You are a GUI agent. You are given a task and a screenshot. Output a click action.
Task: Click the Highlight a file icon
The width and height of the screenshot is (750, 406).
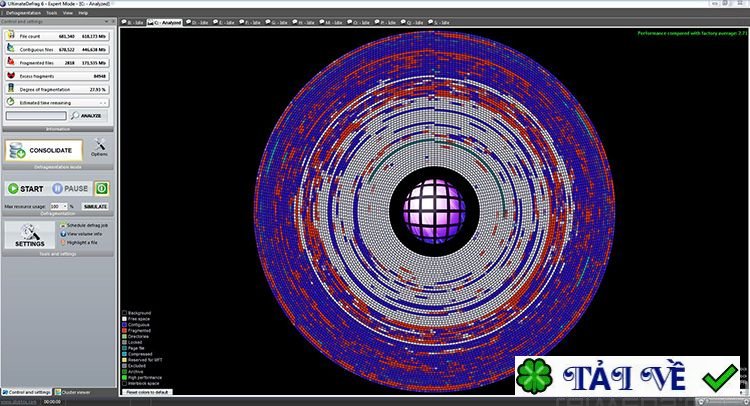(x=63, y=242)
